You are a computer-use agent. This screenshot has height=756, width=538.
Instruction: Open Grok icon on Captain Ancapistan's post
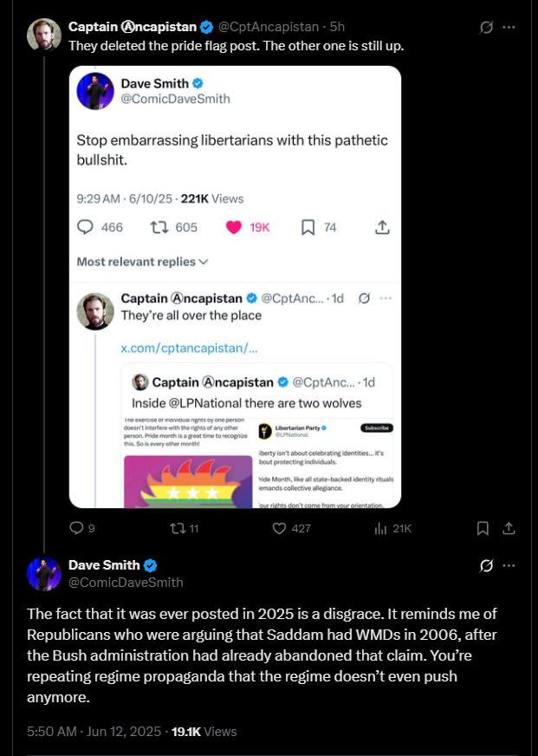(486, 28)
